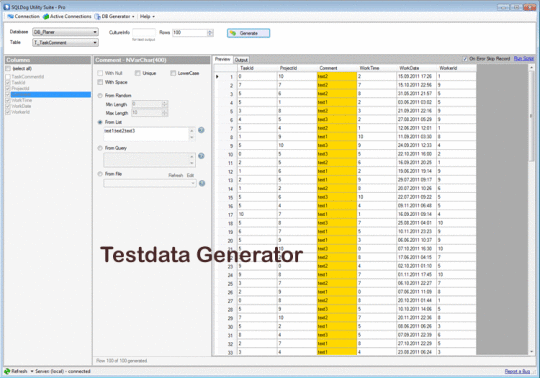This screenshot has height=378, width=540.
Task: Open Active Connections via its green icon
Action: pyautogui.click(x=46, y=16)
